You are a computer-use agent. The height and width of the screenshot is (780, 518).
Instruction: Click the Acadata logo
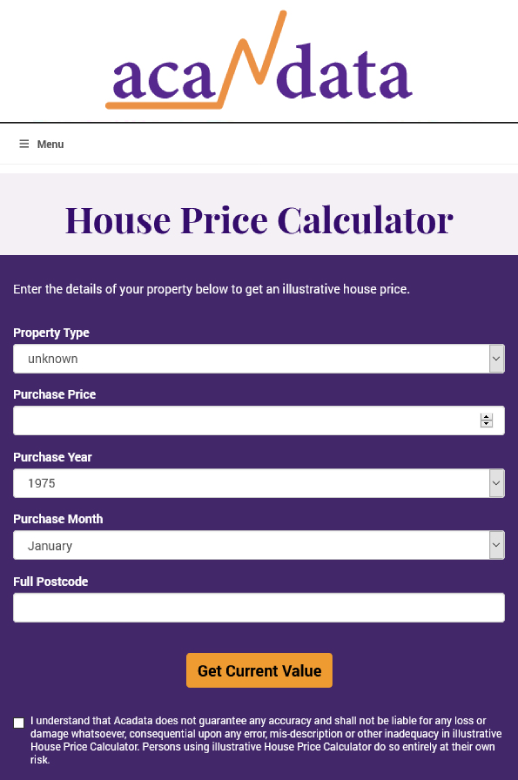pos(259,60)
